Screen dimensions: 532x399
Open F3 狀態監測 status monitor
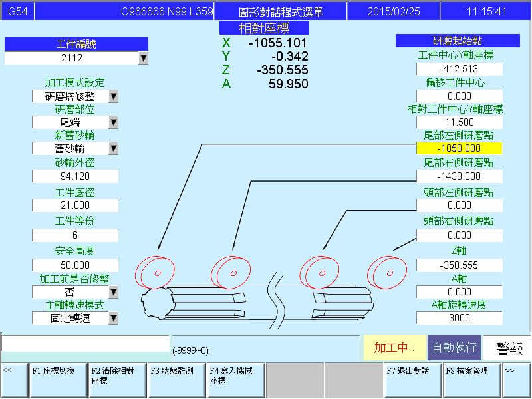[x=176, y=380]
